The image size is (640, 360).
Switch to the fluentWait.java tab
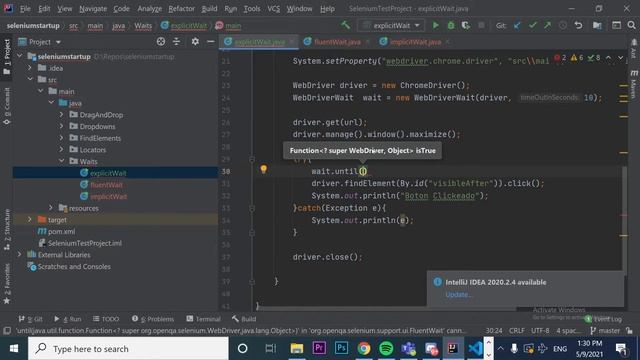337,42
